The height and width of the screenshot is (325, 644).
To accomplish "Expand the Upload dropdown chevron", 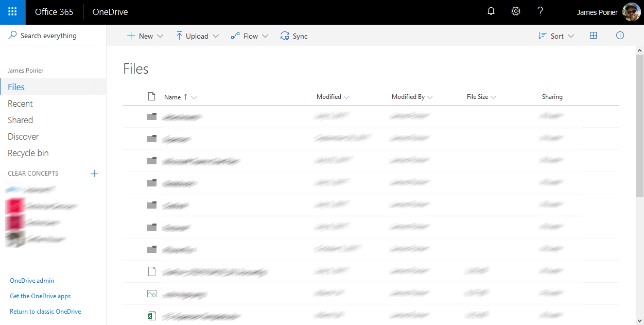I will pos(216,36).
